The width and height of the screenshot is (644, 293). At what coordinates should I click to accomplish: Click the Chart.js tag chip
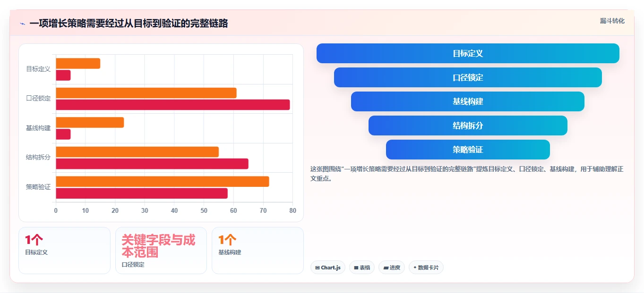click(x=328, y=268)
